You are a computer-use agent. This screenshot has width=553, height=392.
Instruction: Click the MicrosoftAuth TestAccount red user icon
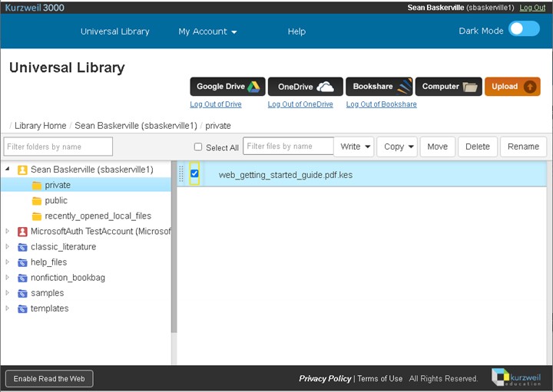coord(22,232)
